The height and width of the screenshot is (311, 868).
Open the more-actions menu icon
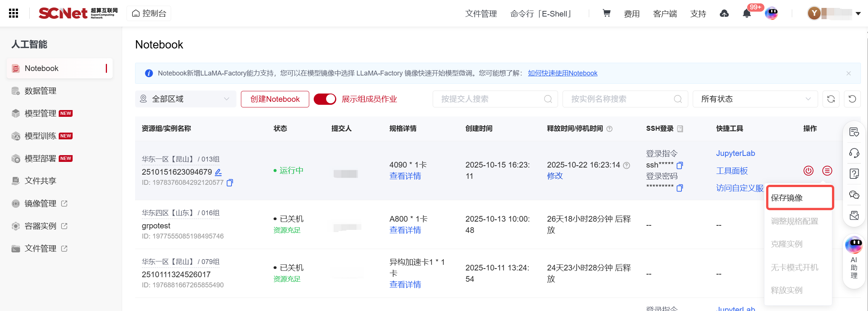pyautogui.click(x=827, y=171)
